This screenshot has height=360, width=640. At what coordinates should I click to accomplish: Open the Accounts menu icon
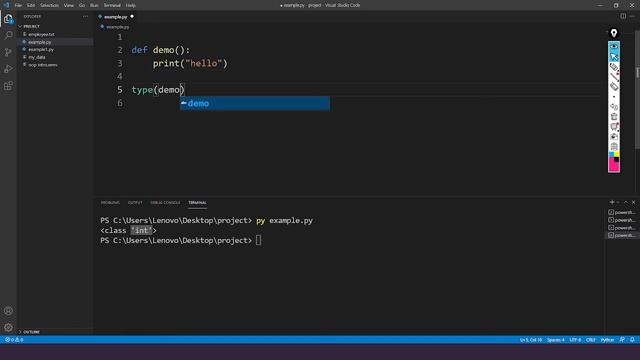click(x=8, y=311)
